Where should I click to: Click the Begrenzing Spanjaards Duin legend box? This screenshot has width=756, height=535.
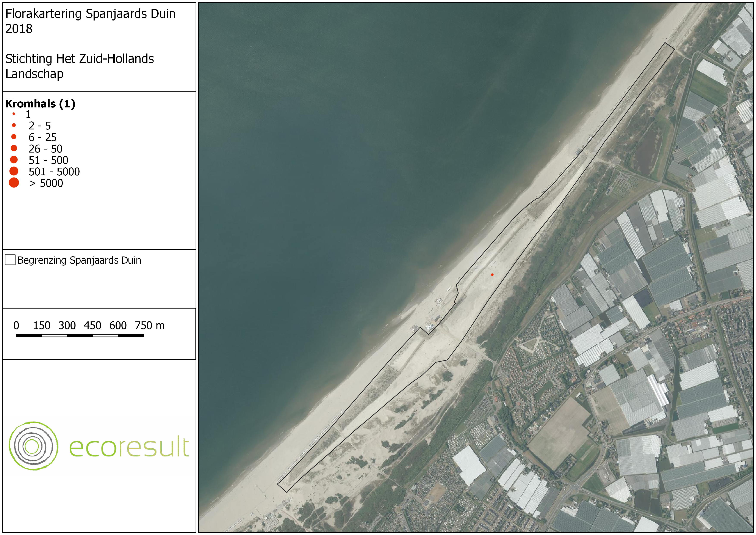tap(10, 260)
